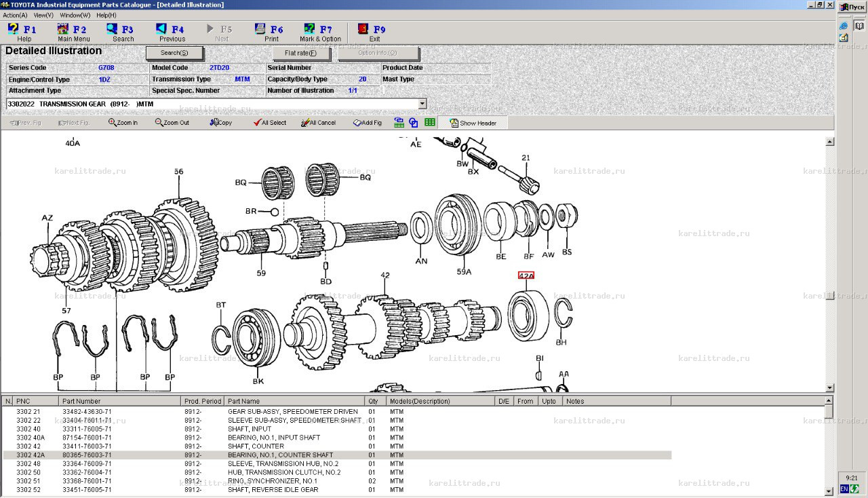Select the SLEEVE, TRANSMISSION HUB, NO.2 row

338,464
